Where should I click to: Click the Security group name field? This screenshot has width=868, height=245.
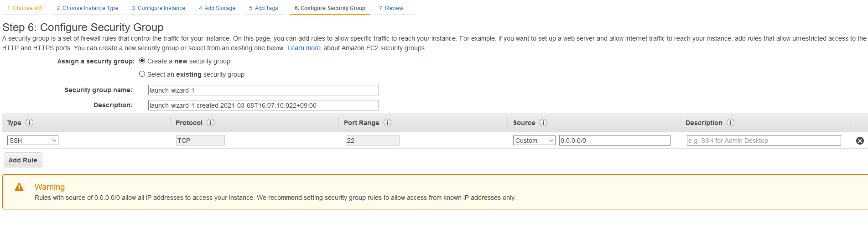tap(264, 90)
